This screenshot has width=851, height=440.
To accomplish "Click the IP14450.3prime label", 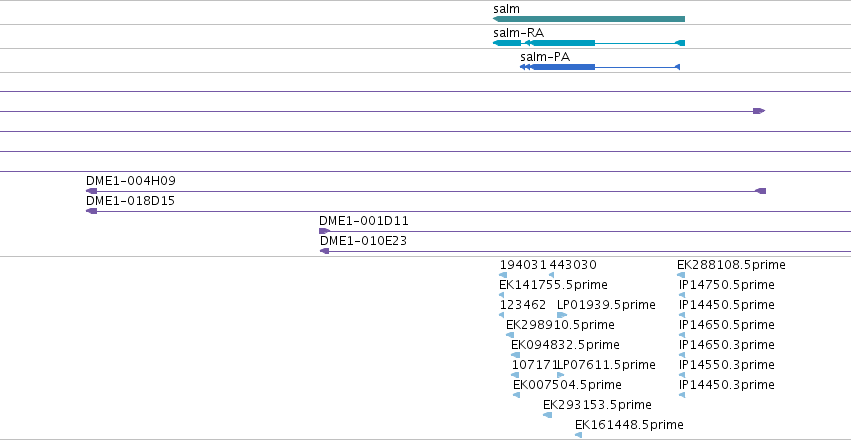I will pyautogui.click(x=727, y=385).
